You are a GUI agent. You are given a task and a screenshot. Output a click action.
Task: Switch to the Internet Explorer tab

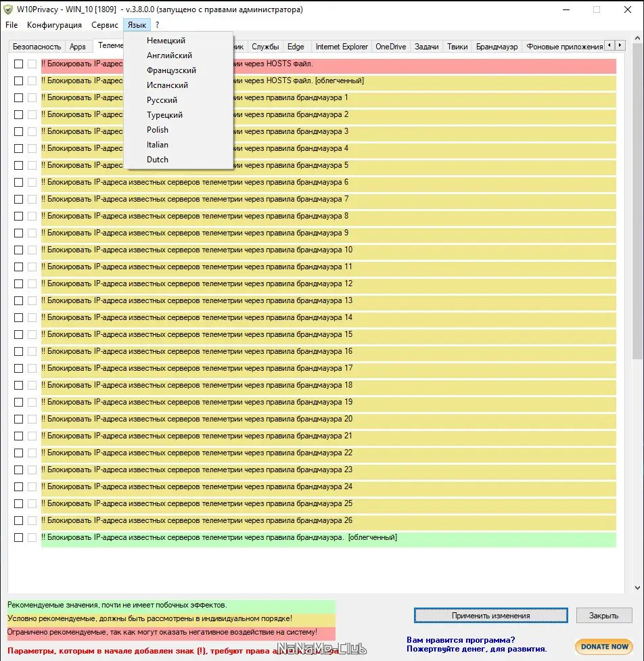click(x=342, y=47)
